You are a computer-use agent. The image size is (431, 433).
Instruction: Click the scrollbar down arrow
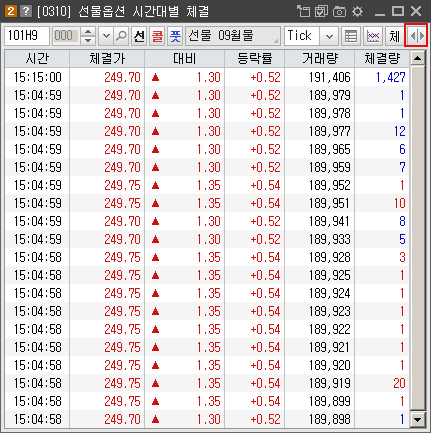[x=417, y=419]
